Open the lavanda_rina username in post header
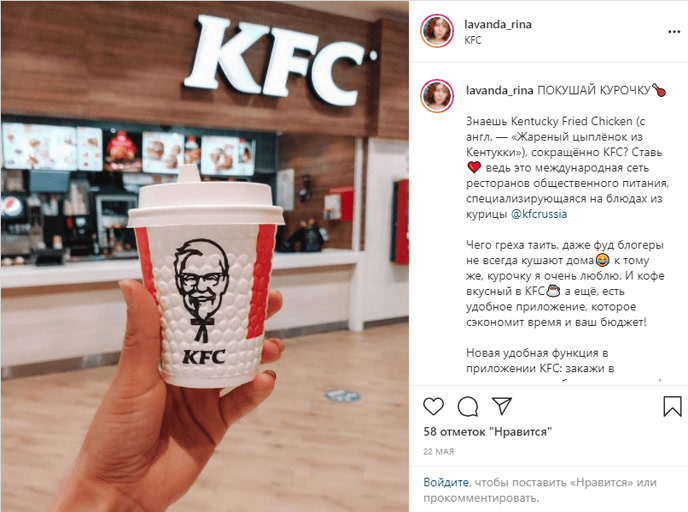The width and height of the screenshot is (688, 512). point(498,25)
